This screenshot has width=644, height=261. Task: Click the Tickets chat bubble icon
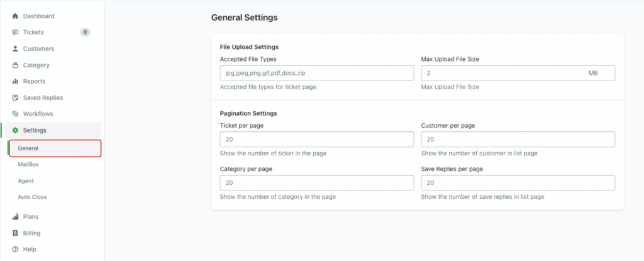[15, 32]
